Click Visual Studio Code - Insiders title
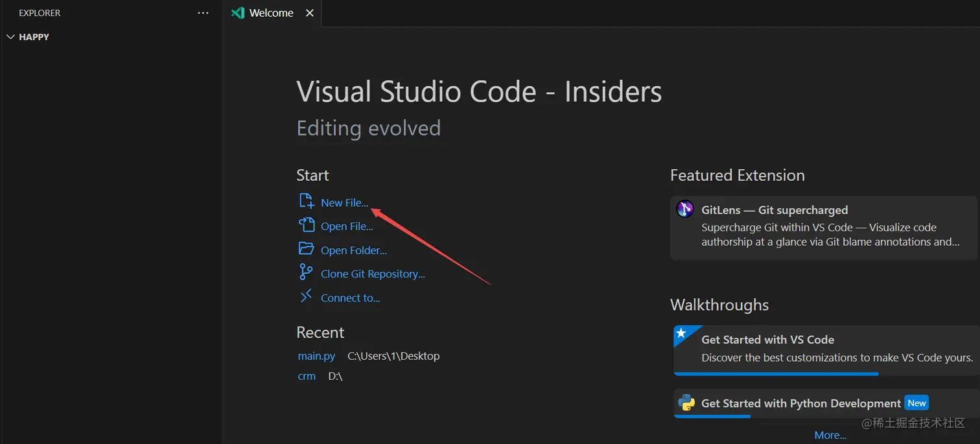The width and height of the screenshot is (980, 444). point(479,91)
